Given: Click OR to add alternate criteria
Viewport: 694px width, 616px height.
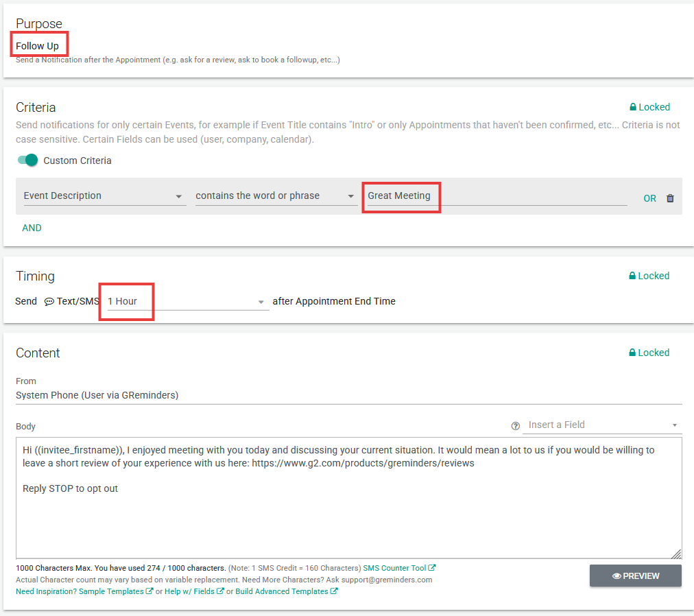Looking at the screenshot, I should point(649,198).
